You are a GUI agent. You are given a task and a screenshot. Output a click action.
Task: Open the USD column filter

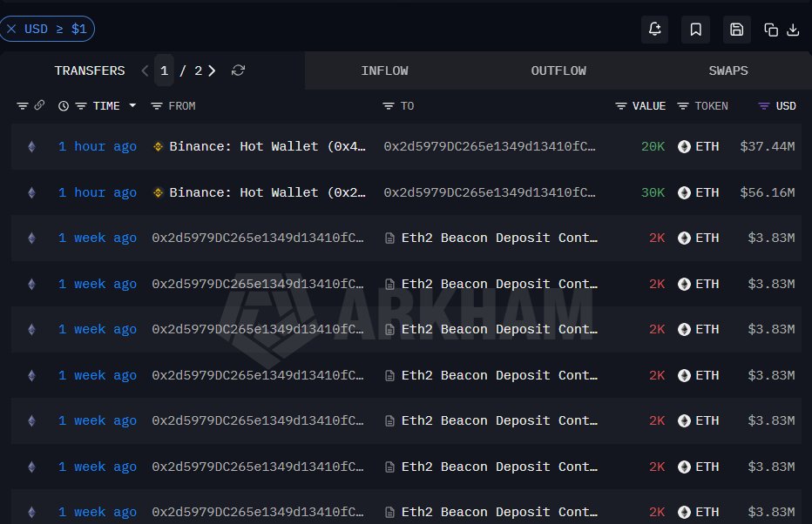pos(764,106)
